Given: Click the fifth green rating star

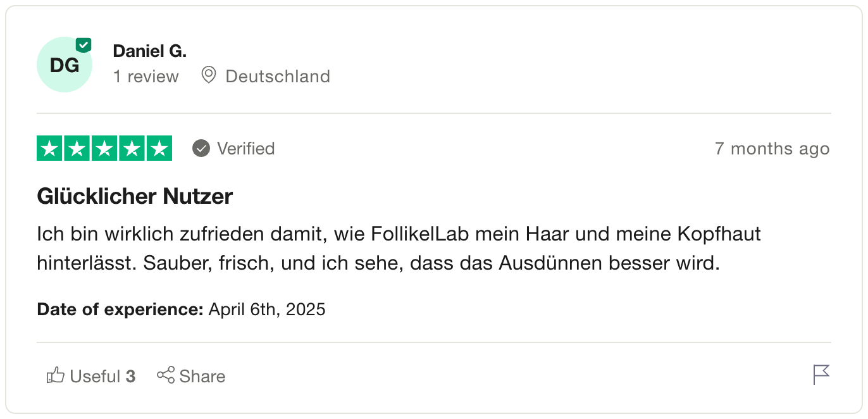Looking at the screenshot, I should (159, 149).
